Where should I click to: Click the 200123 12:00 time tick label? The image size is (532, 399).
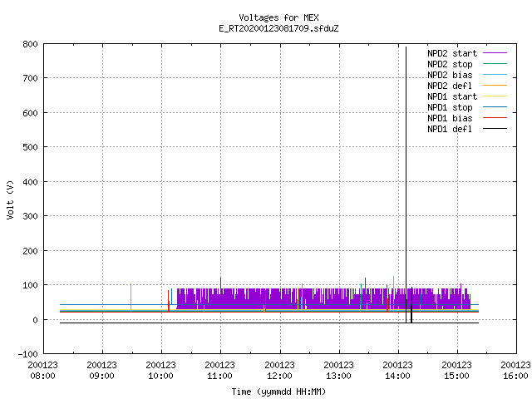click(279, 370)
